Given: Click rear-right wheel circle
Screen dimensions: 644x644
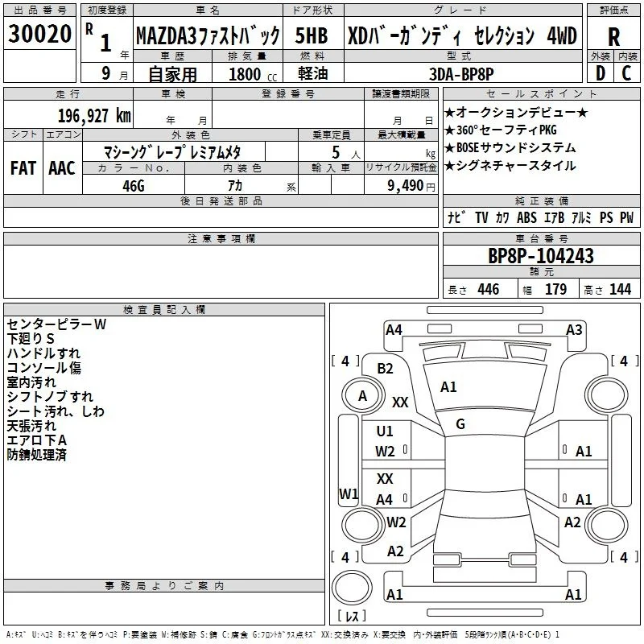Looking at the screenshot, I should click(606, 525).
